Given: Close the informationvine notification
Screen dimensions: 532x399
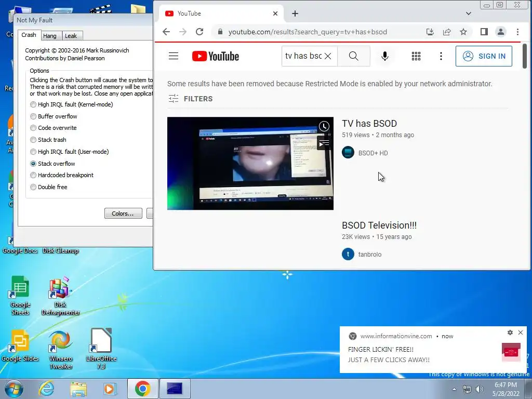Looking at the screenshot, I should tap(521, 332).
